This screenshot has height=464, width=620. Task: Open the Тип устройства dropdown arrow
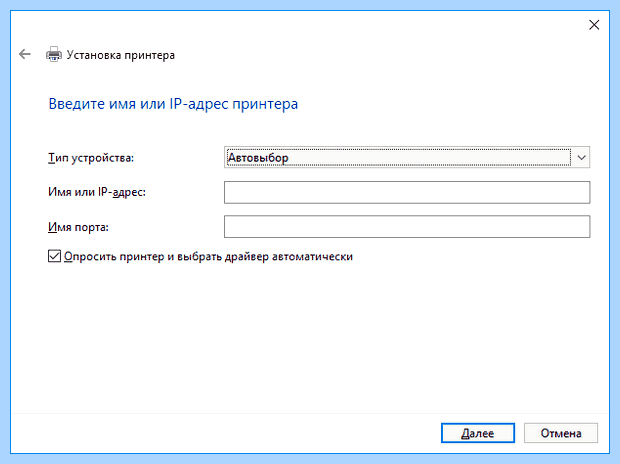click(x=581, y=157)
